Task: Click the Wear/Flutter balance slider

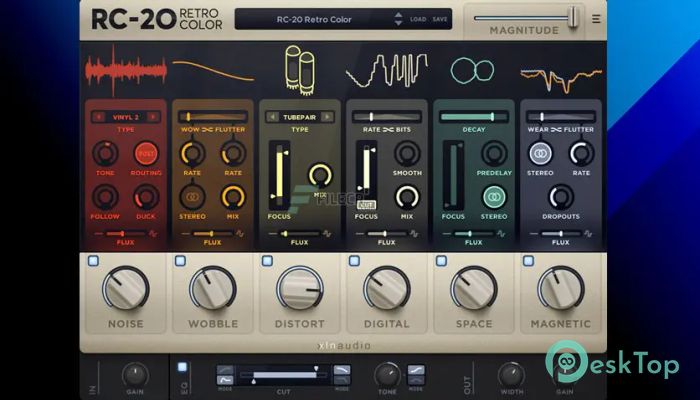Action: [x=561, y=117]
